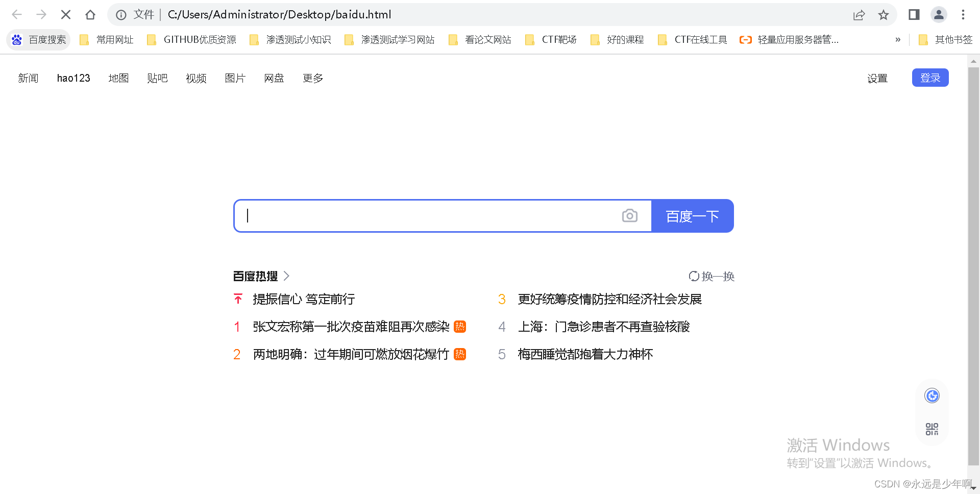Open the 梅西睡觉都抱着大力神杯 hot search link
Viewport: 980px width, 494px height.
tap(586, 354)
